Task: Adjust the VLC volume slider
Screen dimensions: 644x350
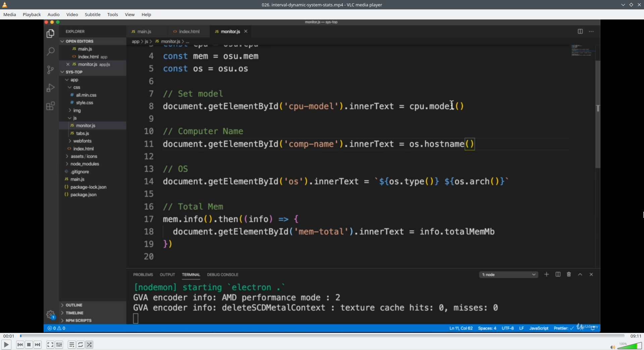Action: tap(630, 346)
